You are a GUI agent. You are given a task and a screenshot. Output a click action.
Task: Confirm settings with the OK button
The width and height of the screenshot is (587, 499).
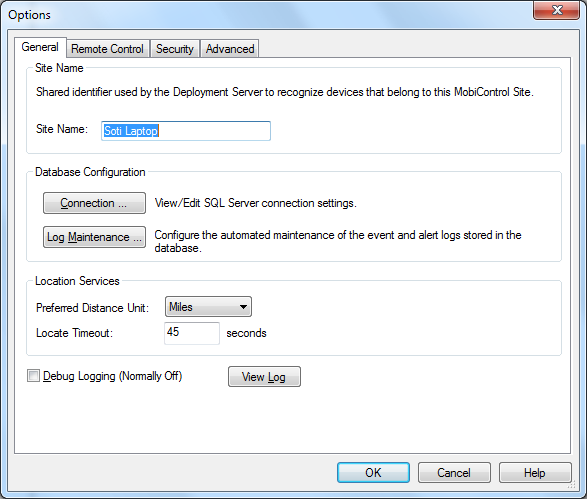[x=373, y=472]
